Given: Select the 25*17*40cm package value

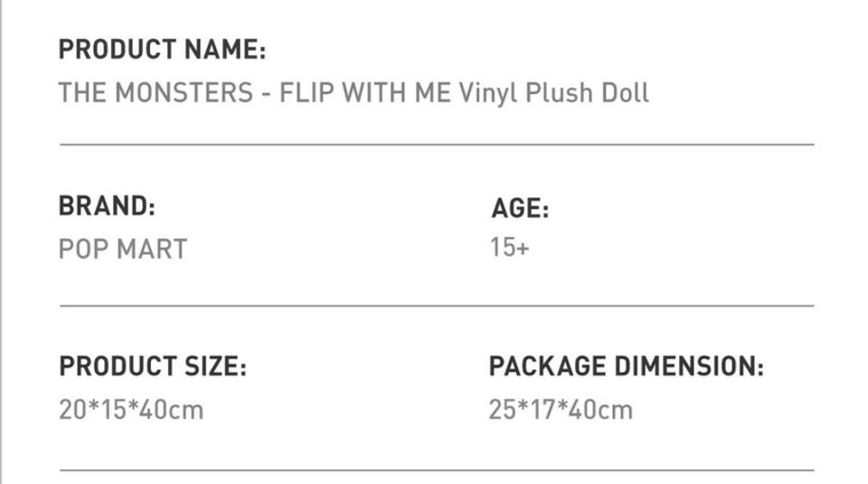Looking at the screenshot, I should pyautogui.click(x=561, y=410).
